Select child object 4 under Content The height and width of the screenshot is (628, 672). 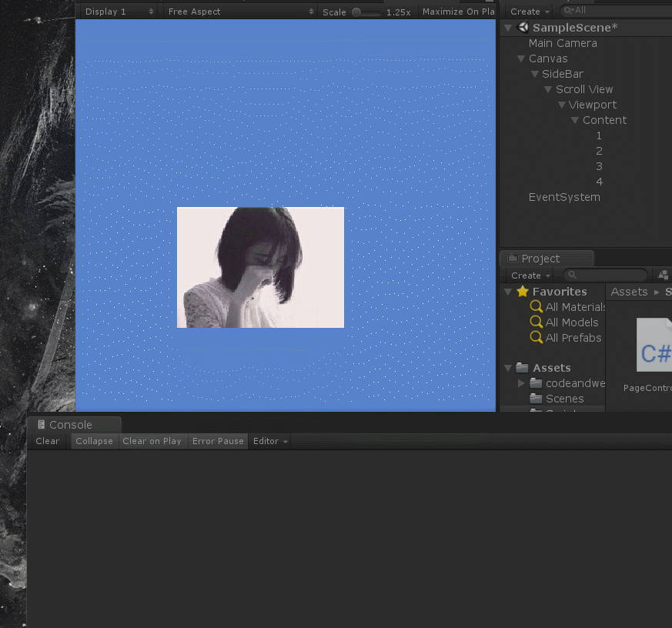[599, 182]
